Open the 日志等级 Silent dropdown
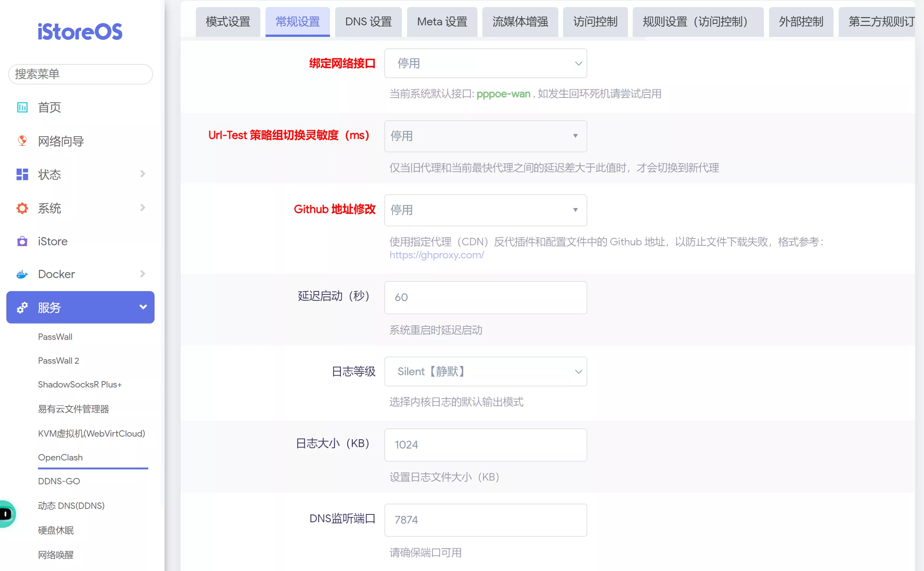Image resolution: width=924 pixels, height=571 pixels. 485,371
